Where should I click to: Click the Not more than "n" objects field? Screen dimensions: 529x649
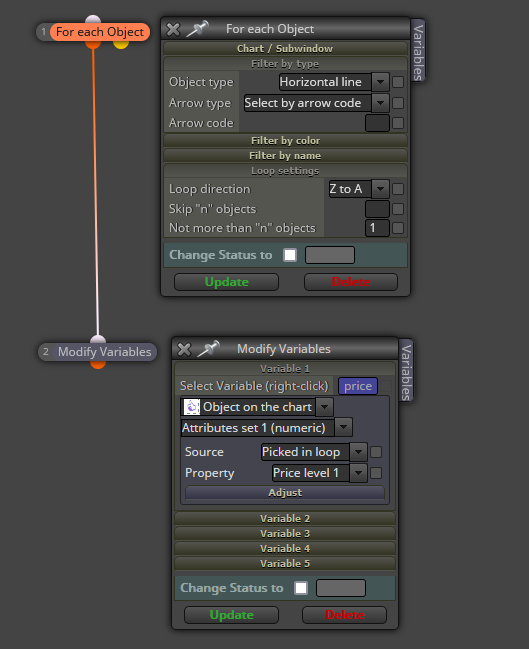point(377,228)
